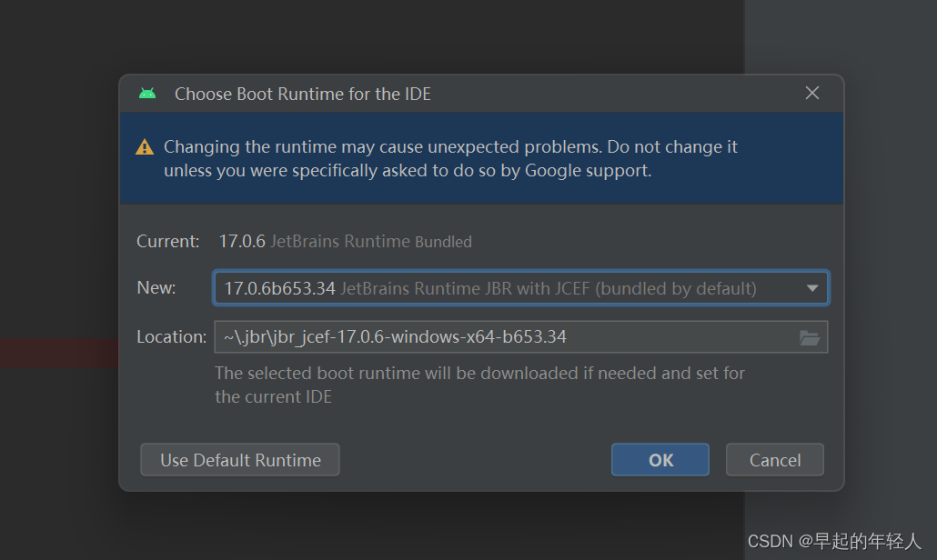Click the Location: field label
The width and height of the screenshot is (937, 560).
(x=171, y=336)
